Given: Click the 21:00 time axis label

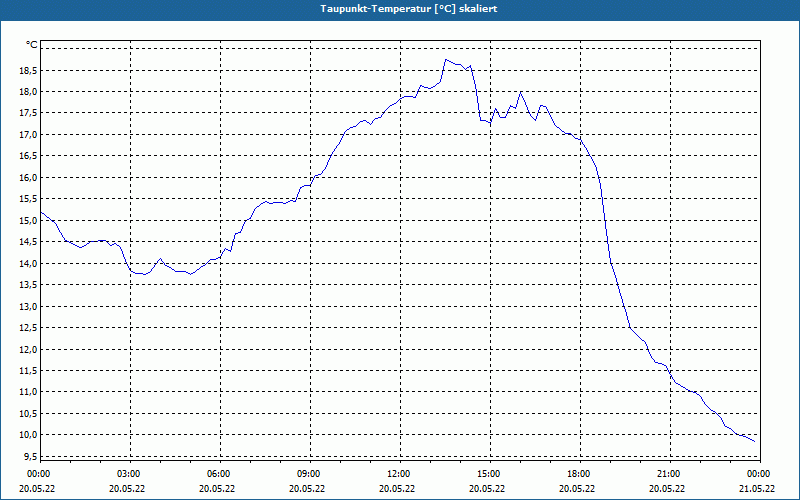Looking at the screenshot, I should point(670,474).
